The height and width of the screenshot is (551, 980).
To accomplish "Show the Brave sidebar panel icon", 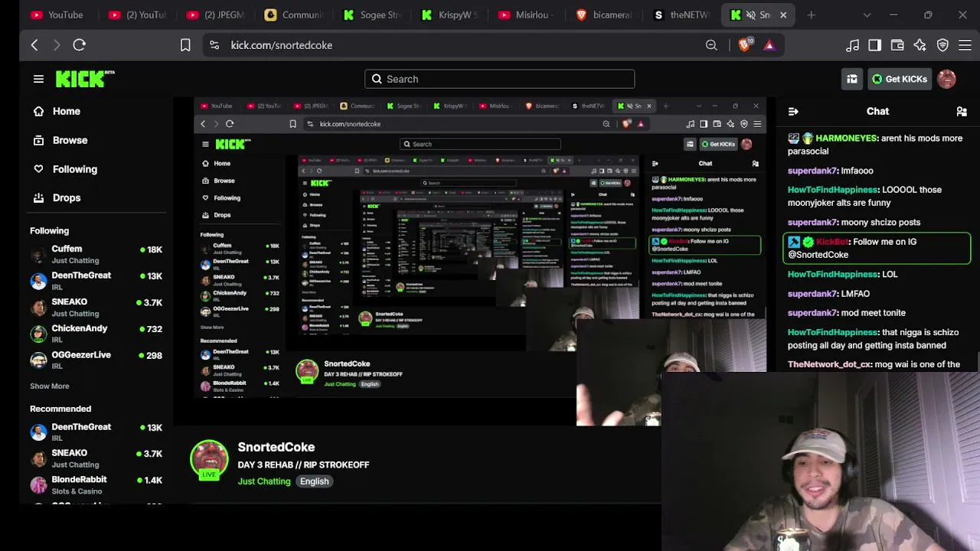I will pyautogui.click(x=874, y=45).
